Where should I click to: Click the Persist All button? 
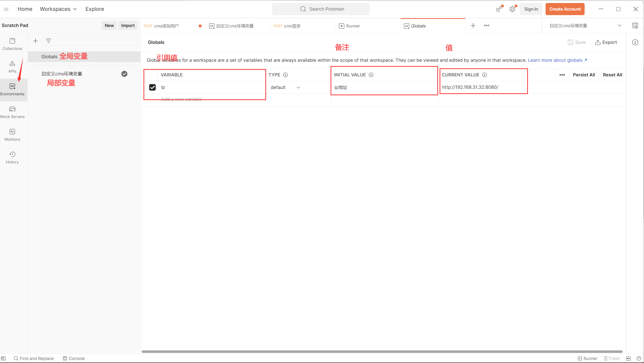click(x=584, y=75)
